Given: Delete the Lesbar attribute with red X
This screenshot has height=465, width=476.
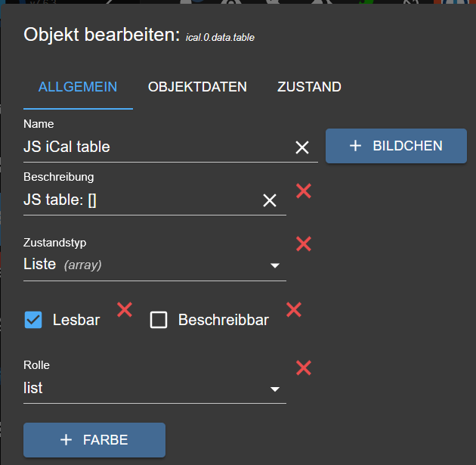Looking at the screenshot, I should click(x=125, y=309).
